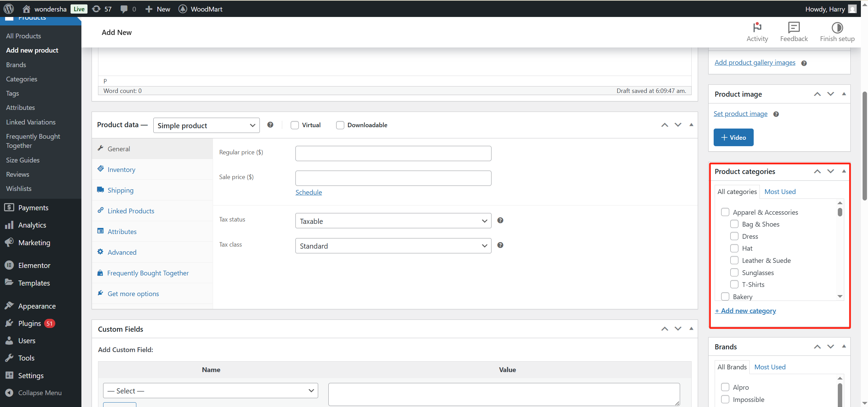Open the custom field name Select dropdown
This screenshot has height=407, width=868.
point(210,390)
